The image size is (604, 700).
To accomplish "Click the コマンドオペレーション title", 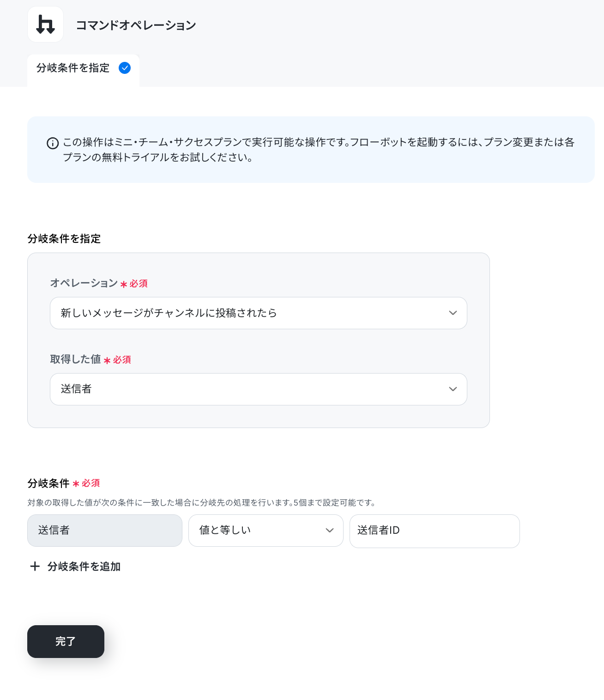I will 136,25.
